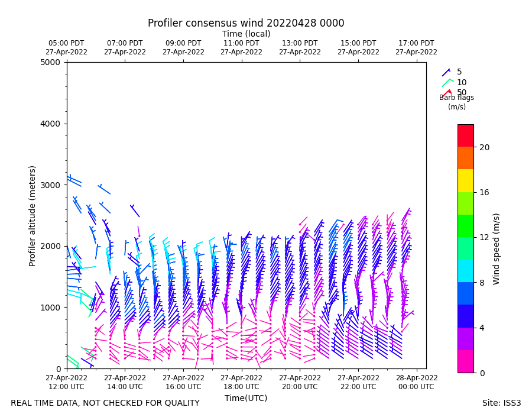The height and width of the screenshot is (414, 532).
Task: Click the yellow colorbar segment above 16
Action: (466, 180)
